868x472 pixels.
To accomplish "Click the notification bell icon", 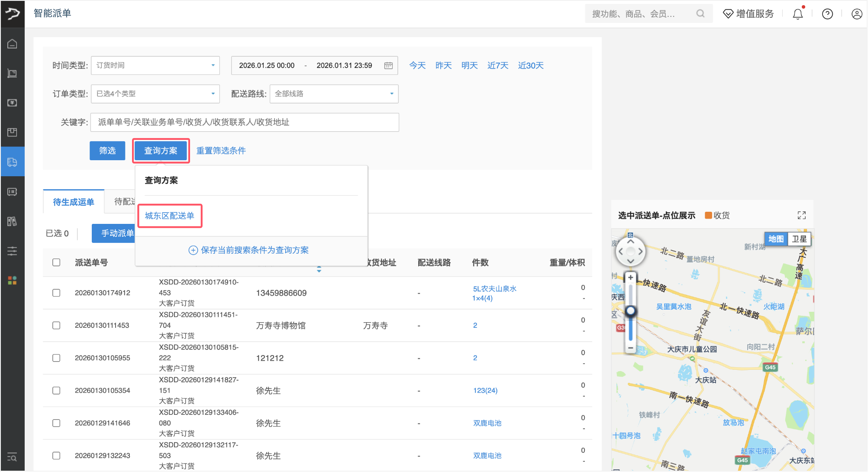I will coord(797,14).
